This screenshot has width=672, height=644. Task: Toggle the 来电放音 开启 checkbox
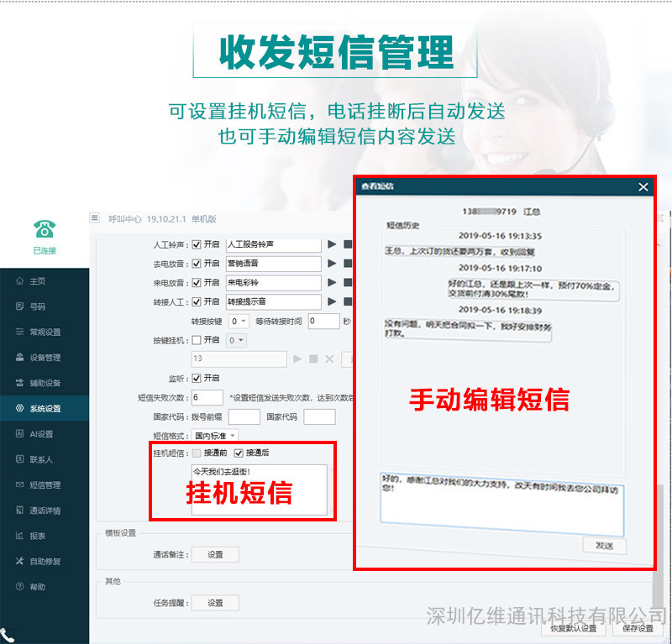[197, 283]
